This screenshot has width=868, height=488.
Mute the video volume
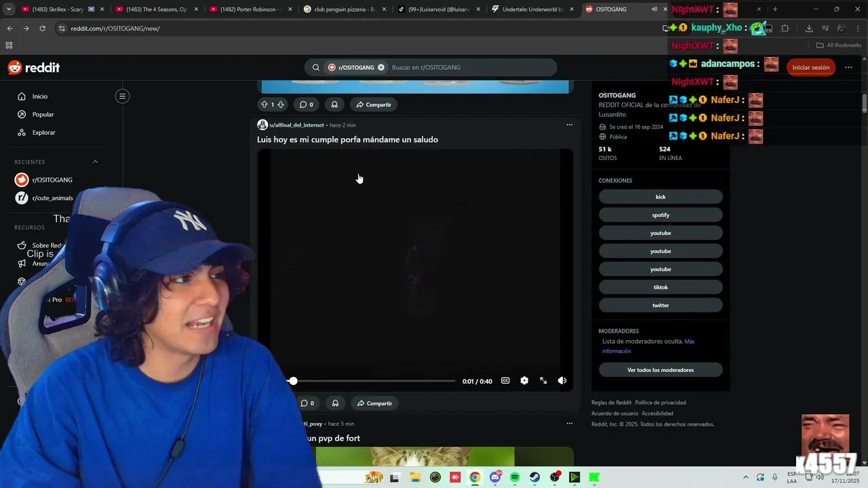[562, 381]
